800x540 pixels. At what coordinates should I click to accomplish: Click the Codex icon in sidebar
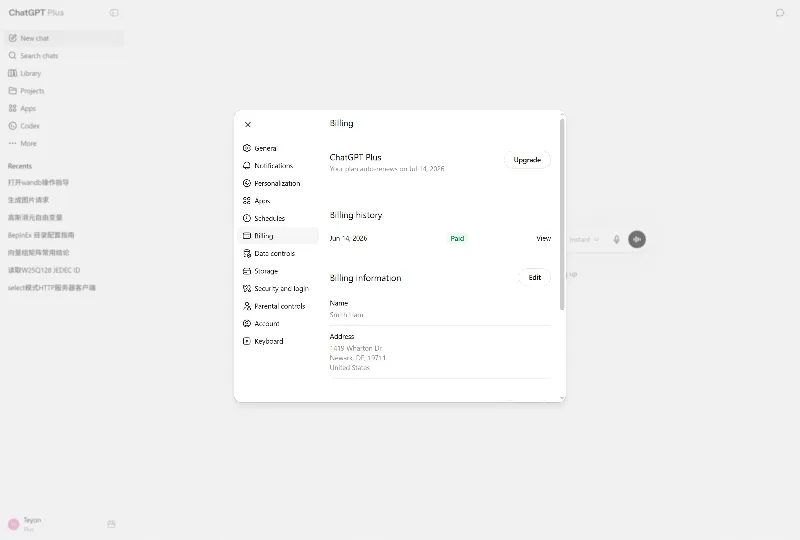[x=13, y=126]
